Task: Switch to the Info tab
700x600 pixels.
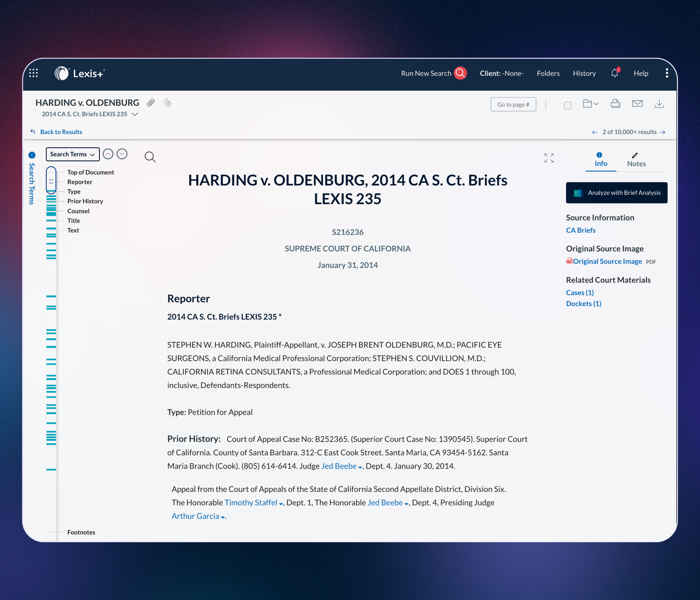Action: pyautogui.click(x=601, y=160)
